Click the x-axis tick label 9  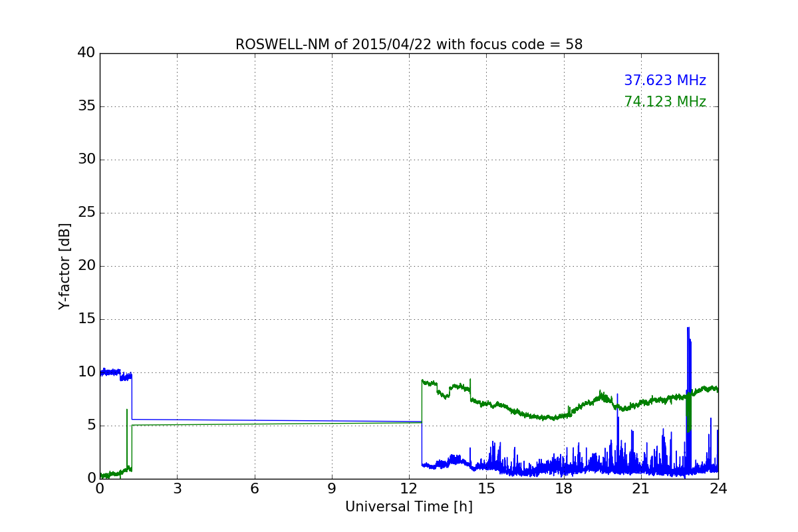point(332,489)
